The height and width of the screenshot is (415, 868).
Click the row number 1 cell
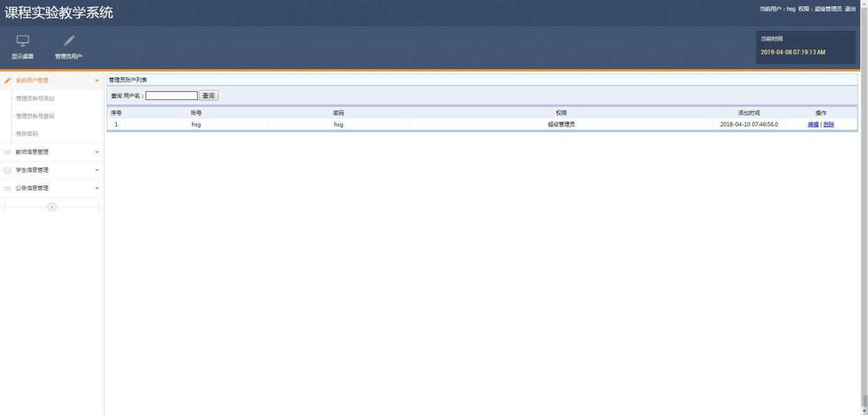(116, 124)
